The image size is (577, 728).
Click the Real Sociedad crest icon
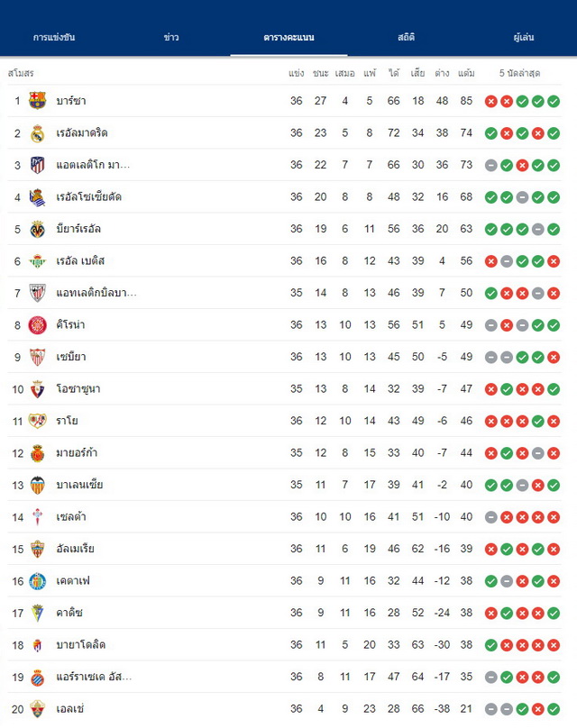click(x=37, y=197)
